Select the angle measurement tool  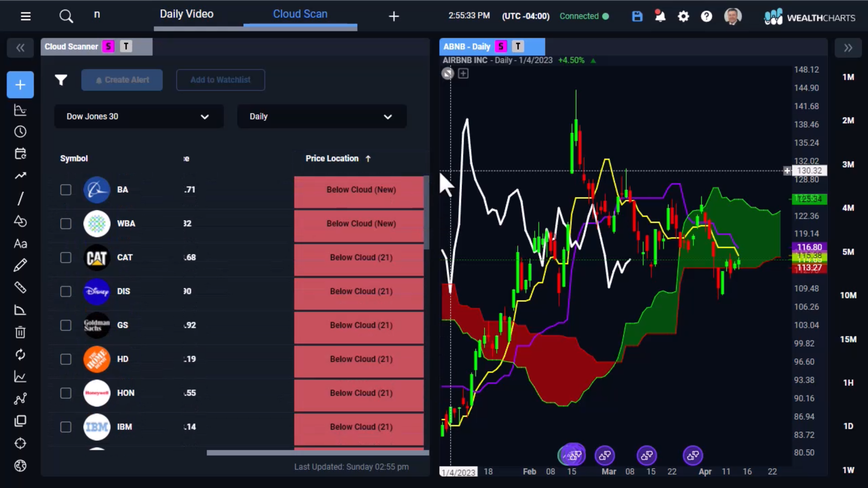pyautogui.click(x=20, y=310)
